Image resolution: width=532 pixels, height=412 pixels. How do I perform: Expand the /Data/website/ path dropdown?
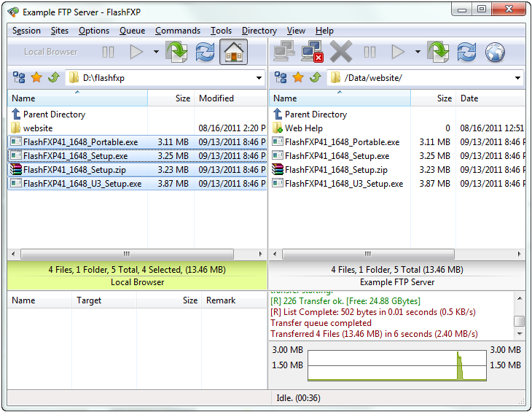click(x=517, y=78)
